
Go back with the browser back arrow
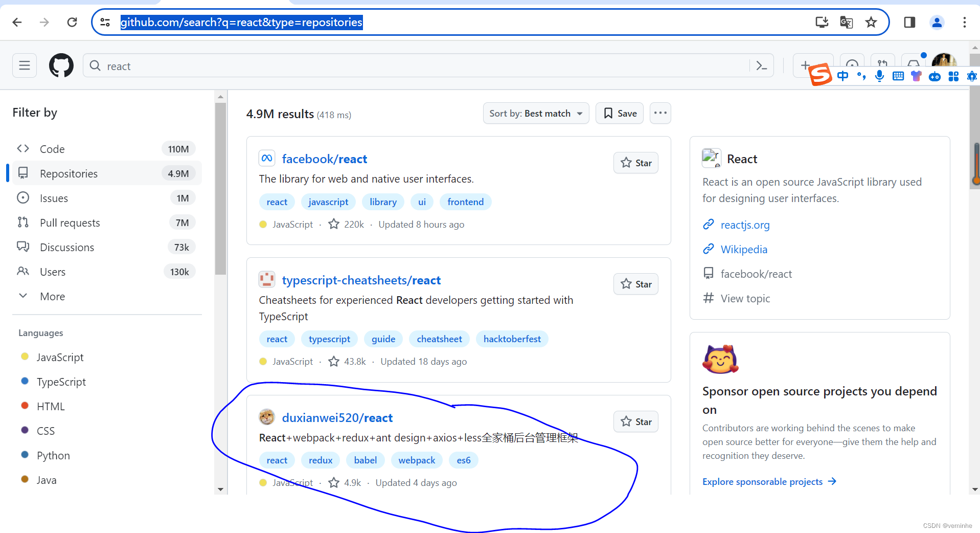point(17,22)
